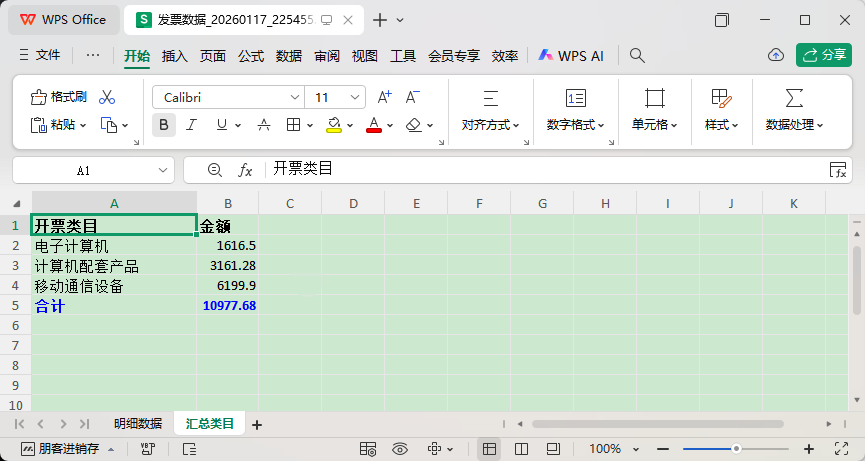This screenshot has width=865, height=461.
Task: Click the fx insert function icon
Action: pos(245,170)
